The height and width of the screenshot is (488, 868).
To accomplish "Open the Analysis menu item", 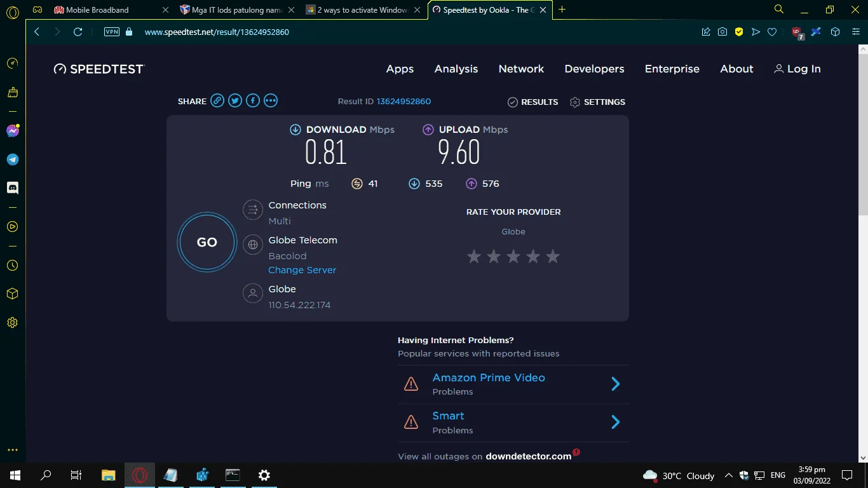I will 456,69.
